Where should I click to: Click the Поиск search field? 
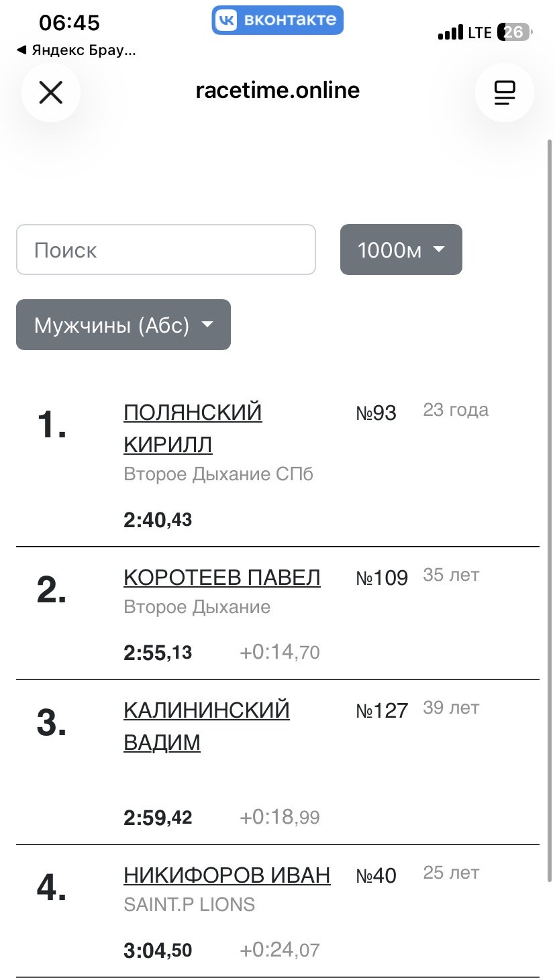coord(166,250)
